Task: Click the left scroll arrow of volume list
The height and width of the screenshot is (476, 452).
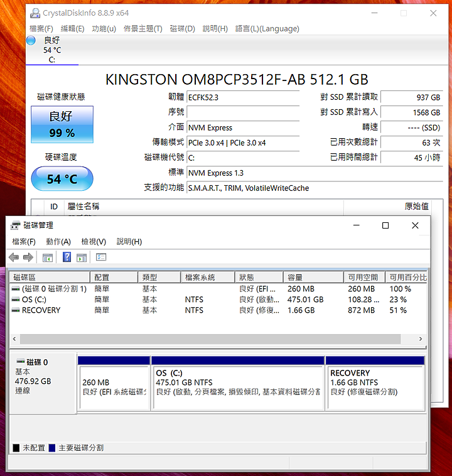Action: 14,338
